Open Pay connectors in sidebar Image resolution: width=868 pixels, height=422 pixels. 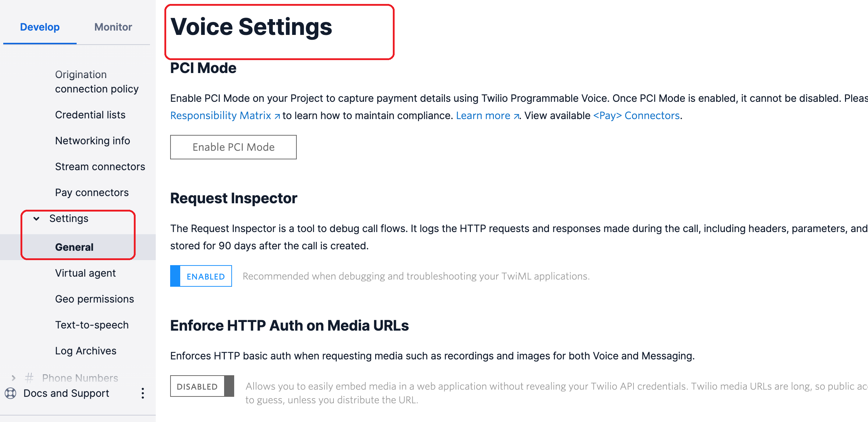click(x=92, y=192)
